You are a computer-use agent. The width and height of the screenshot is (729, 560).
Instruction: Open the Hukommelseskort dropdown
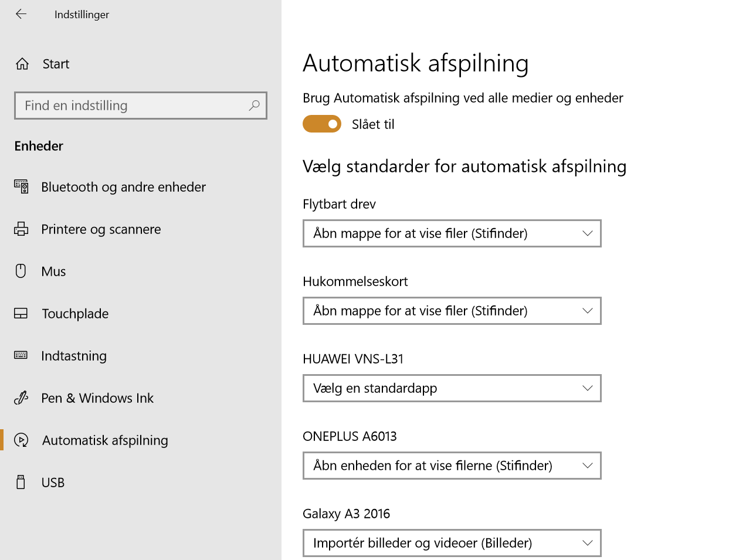452,311
